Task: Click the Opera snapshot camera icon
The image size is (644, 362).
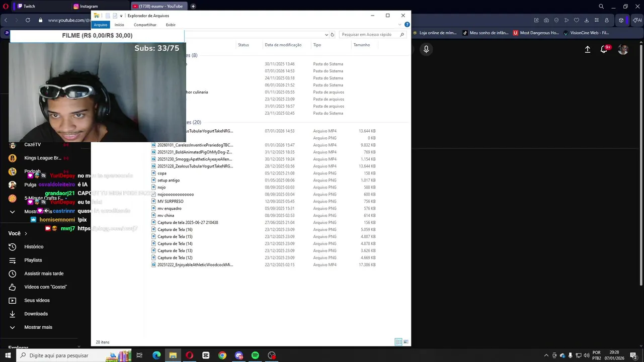Action: (x=546, y=20)
